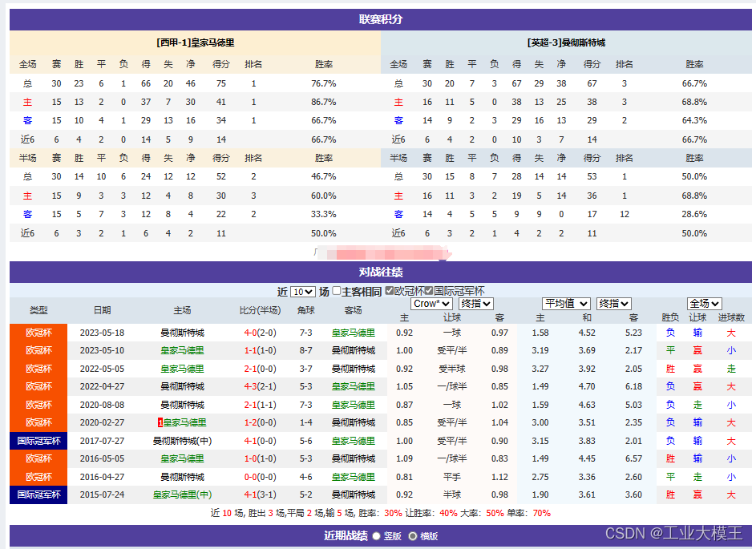Open 皇家马德里(中) in the 2015-07-24 row
Viewport: 756px width, 549px height.
(x=182, y=495)
